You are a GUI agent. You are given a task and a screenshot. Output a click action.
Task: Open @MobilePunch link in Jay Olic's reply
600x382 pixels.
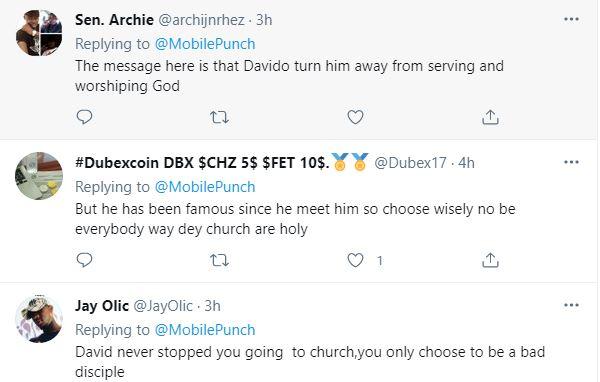pos(205,330)
